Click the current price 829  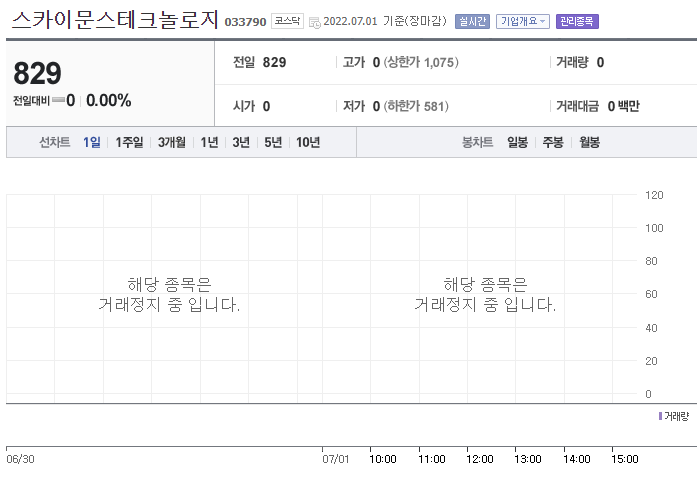click(x=37, y=73)
